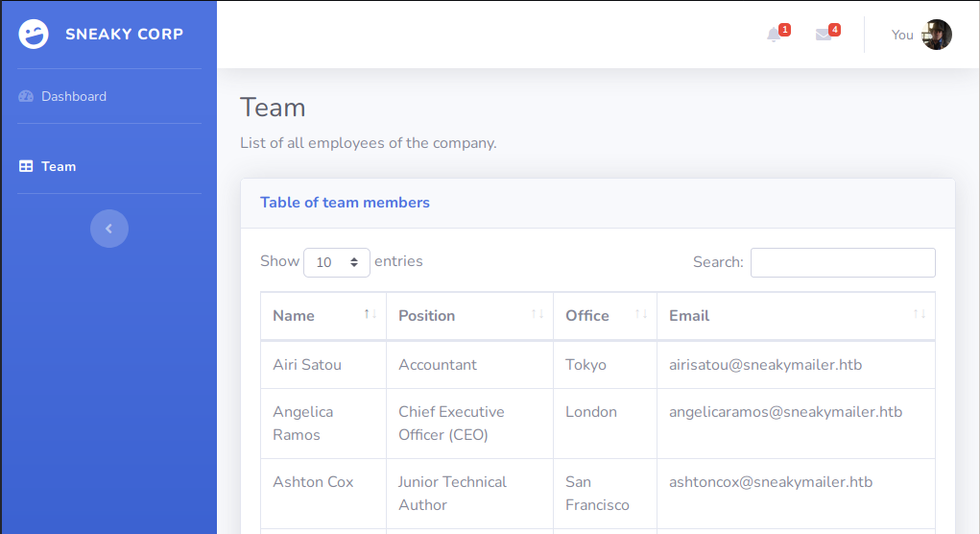Click the Search input field
980x534 pixels.
pyautogui.click(x=842, y=262)
